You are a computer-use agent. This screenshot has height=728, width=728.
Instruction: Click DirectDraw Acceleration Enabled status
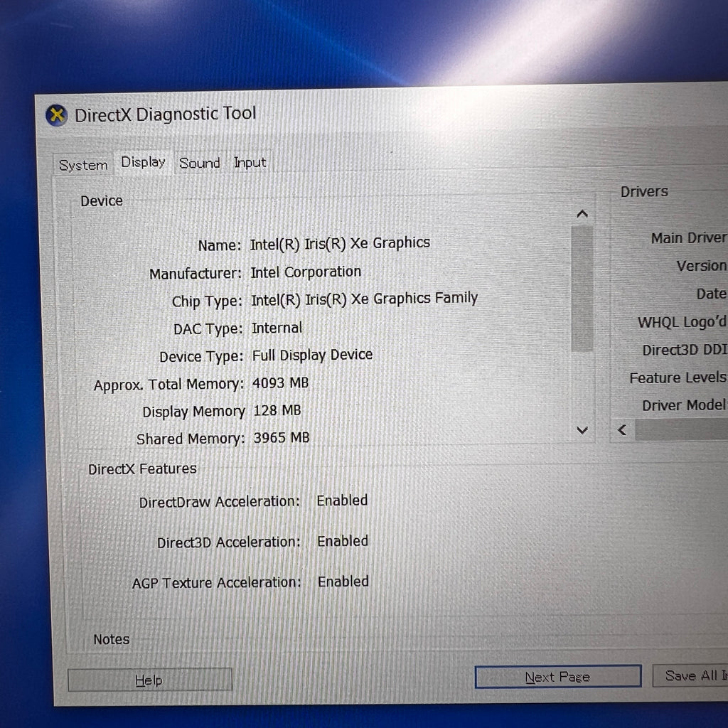[342, 500]
